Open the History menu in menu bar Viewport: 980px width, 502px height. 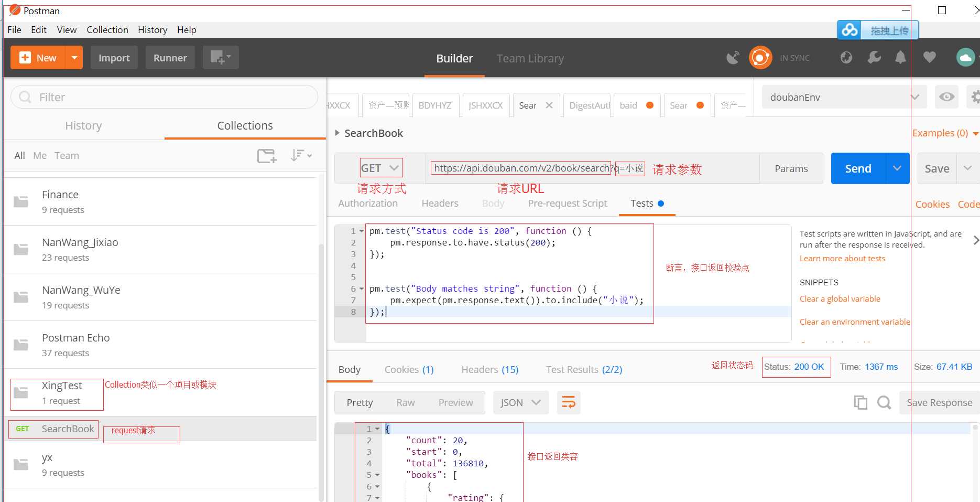(153, 30)
